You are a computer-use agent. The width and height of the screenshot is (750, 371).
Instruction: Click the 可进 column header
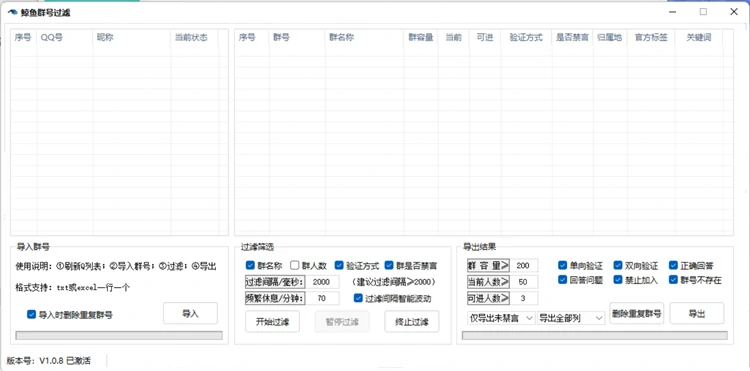coord(485,37)
